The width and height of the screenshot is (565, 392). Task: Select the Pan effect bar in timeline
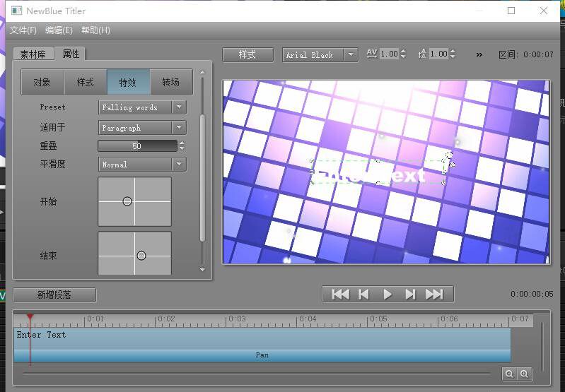262,355
